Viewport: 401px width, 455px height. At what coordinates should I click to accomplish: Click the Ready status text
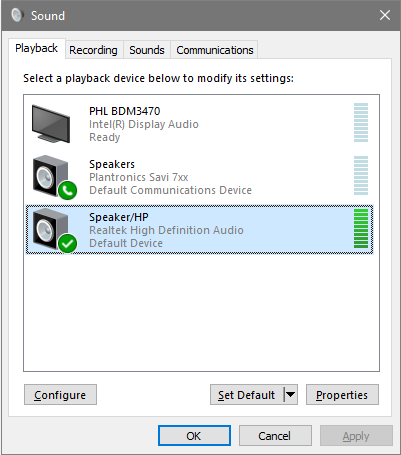point(105,137)
